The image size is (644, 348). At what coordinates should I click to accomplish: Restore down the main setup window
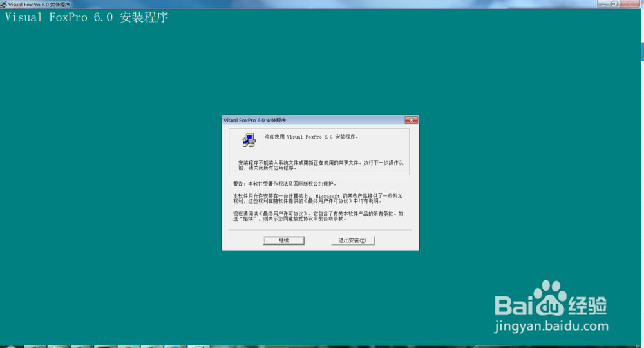click(614, 4)
